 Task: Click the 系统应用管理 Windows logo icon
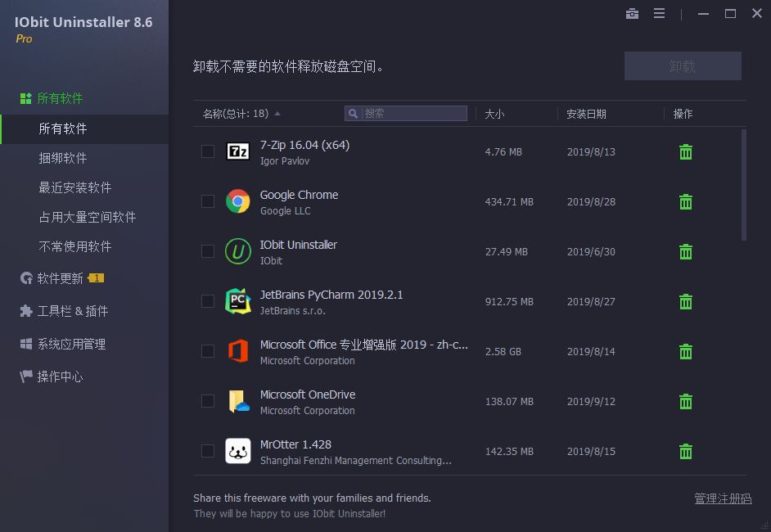click(x=26, y=344)
